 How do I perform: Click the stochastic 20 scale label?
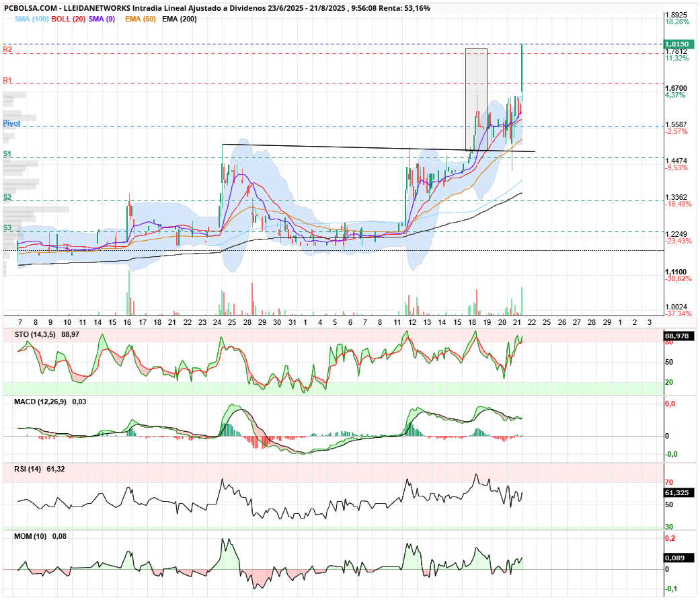tap(669, 383)
